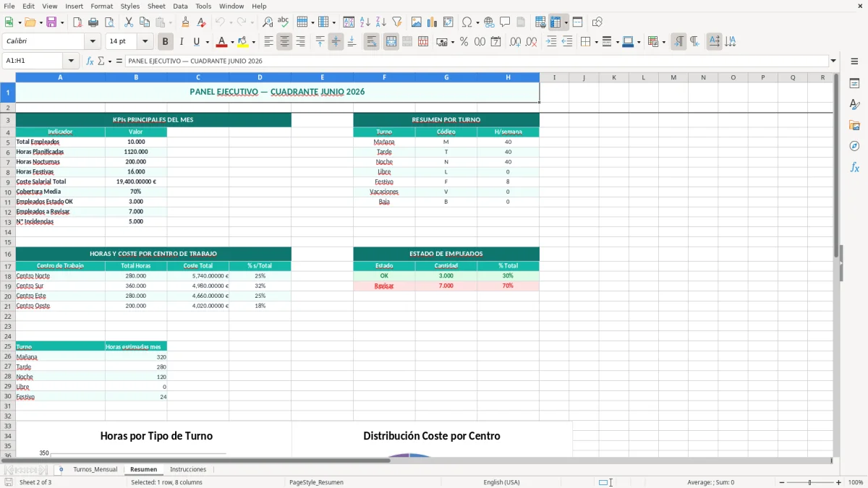The height and width of the screenshot is (488, 868).
Task: Expand the Open document dropdown arrow
Action: [40, 22]
